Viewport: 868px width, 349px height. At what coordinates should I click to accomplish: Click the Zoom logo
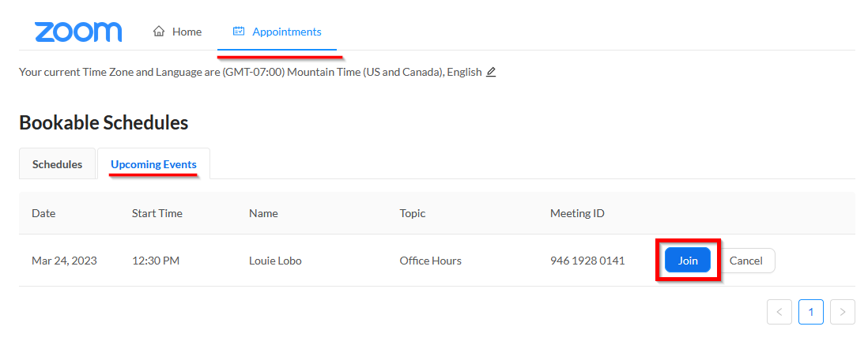pos(78,32)
